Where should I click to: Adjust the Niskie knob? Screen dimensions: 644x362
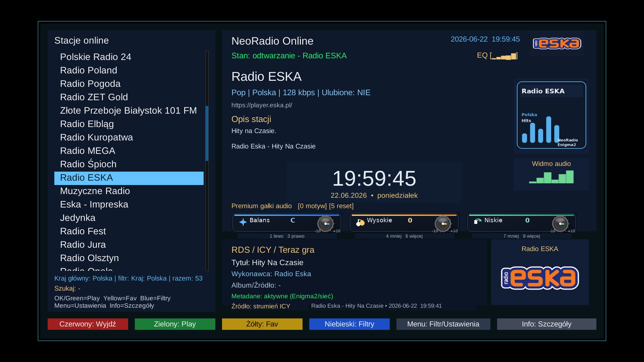[560, 224]
